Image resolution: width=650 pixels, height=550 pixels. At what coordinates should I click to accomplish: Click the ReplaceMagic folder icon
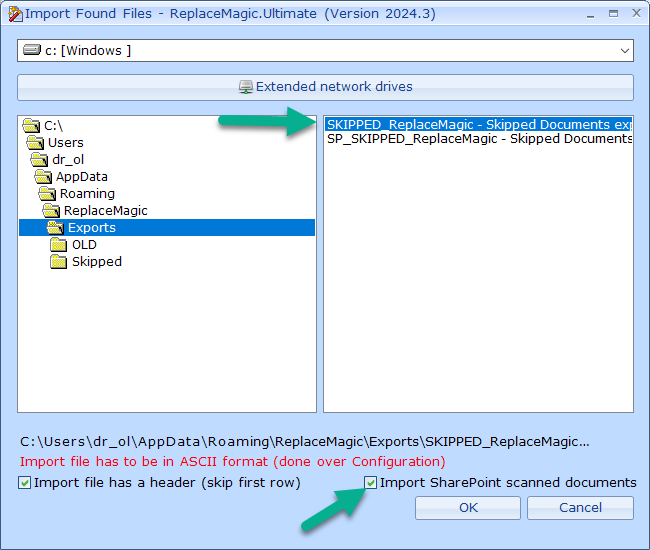pyautogui.click(x=51, y=211)
